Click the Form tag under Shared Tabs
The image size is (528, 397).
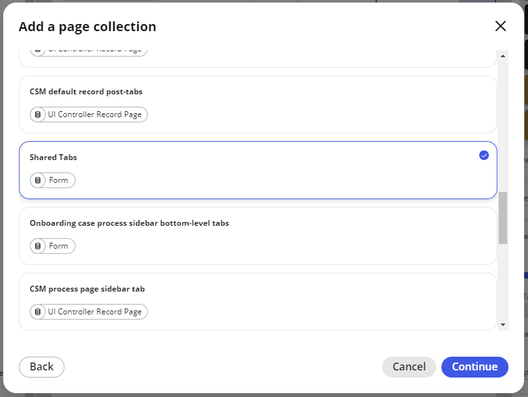pyautogui.click(x=53, y=180)
